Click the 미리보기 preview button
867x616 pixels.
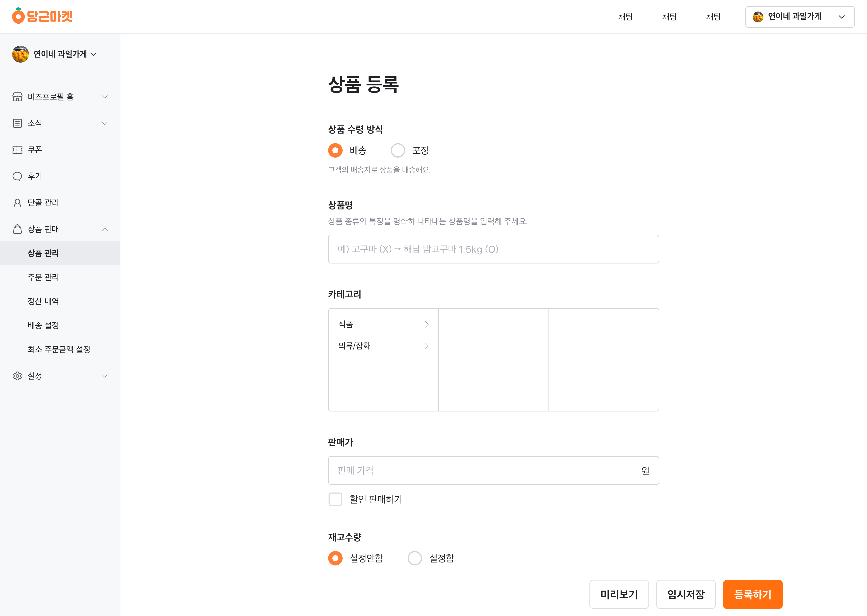pos(619,594)
